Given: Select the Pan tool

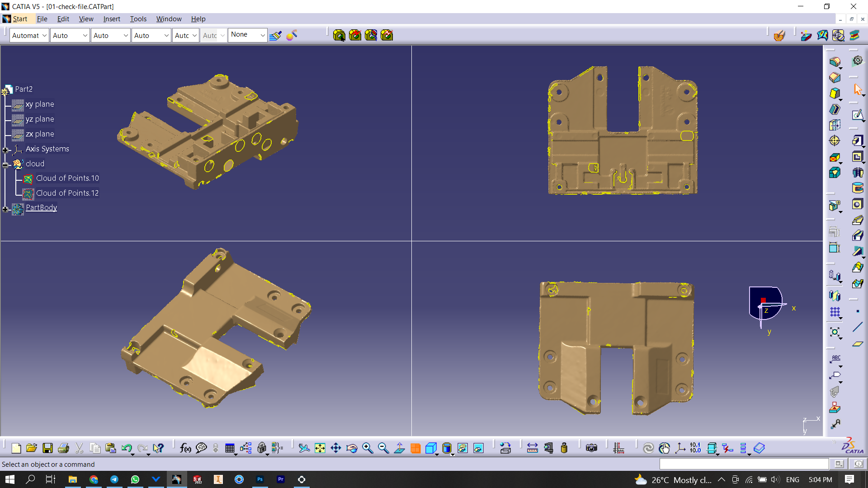Looking at the screenshot, I should click(x=336, y=448).
